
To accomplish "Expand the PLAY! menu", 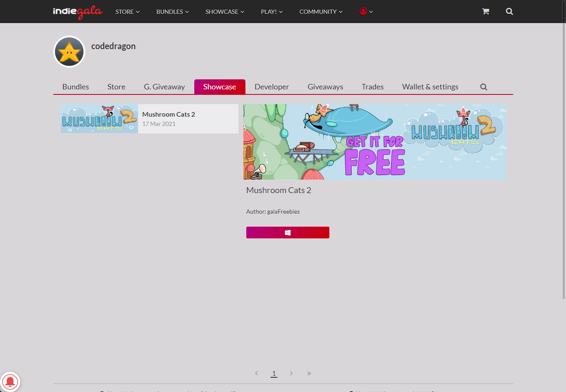I will click(271, 12).
